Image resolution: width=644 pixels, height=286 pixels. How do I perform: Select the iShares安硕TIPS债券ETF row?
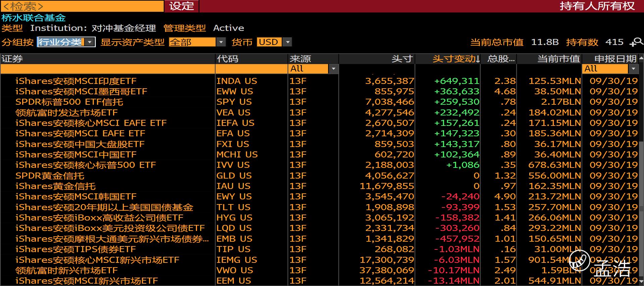(320, 249)
